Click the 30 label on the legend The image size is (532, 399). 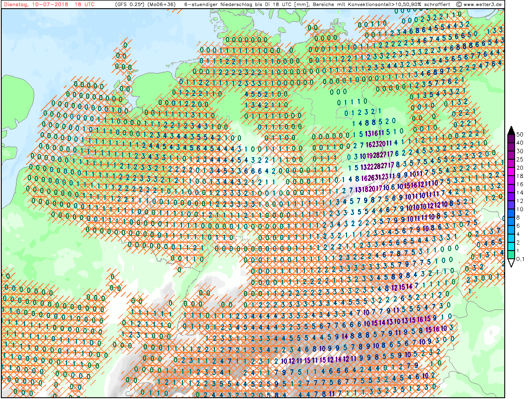coord(520,151)
